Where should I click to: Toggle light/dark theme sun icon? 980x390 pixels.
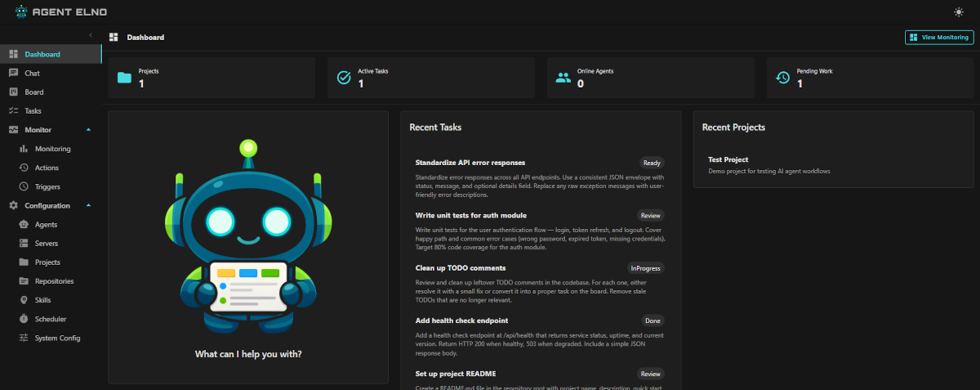[958, 11]
